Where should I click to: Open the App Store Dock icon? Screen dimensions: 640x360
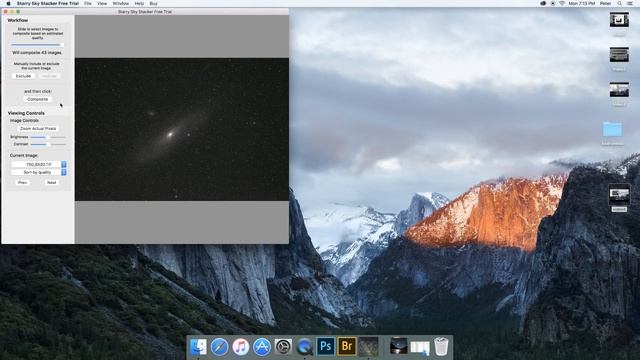pos(262,347)
